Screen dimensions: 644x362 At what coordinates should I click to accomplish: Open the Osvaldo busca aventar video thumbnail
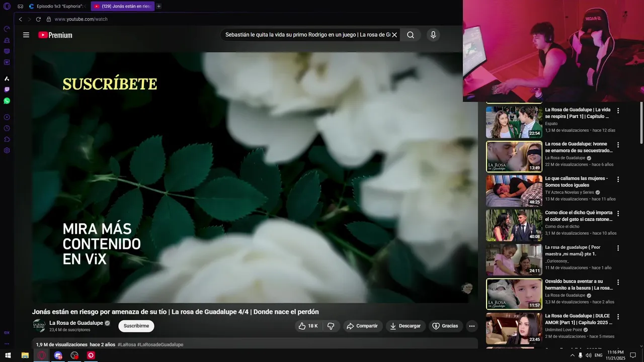(x=514, y=294)
